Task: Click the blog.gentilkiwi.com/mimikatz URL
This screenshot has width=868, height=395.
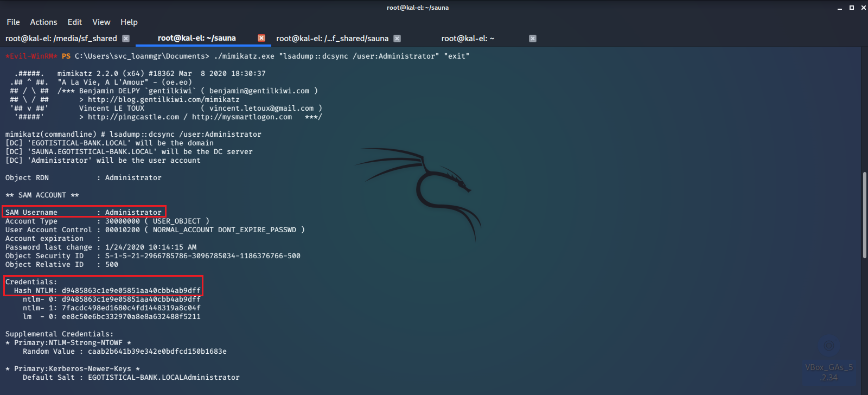Action: pos(164,99)
